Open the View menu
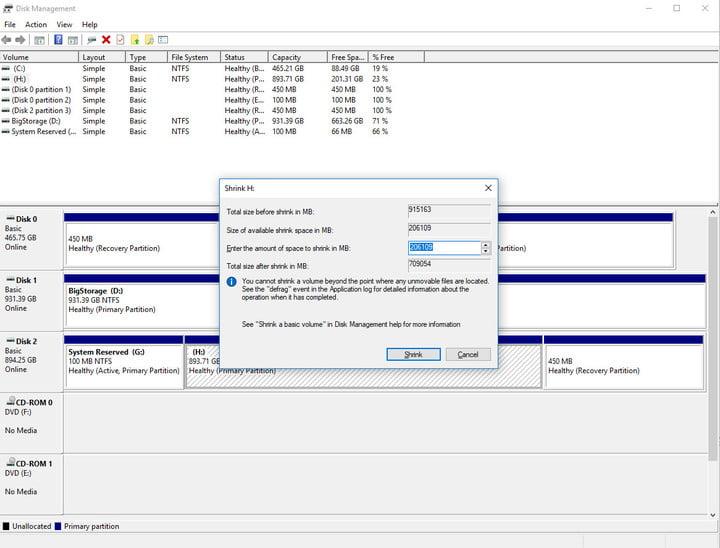Image resolution: width=720 pixels, height=548 pixels. pos(64,24)
